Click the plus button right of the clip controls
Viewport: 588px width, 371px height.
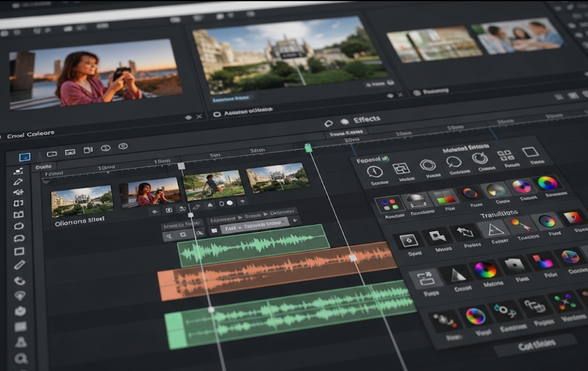[243, 202]
